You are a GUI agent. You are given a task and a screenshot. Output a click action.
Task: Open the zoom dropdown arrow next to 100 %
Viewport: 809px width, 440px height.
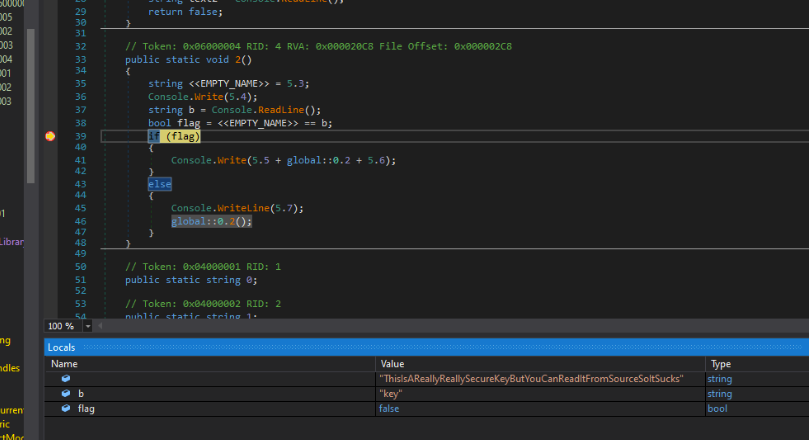88,327
